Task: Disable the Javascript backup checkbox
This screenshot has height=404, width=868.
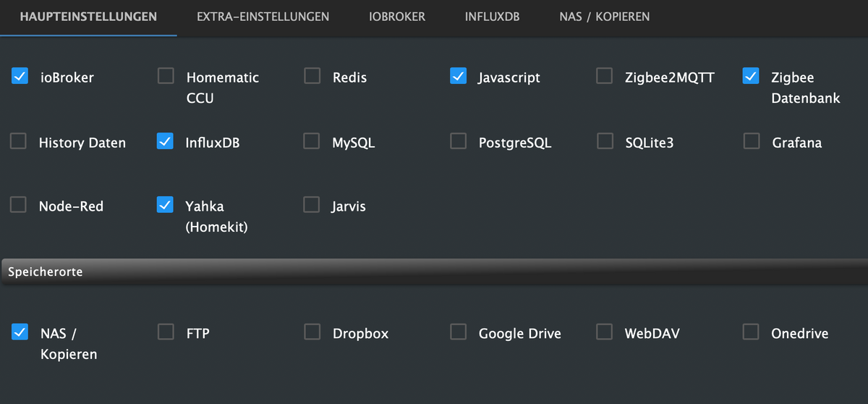Action: point(458,76)
